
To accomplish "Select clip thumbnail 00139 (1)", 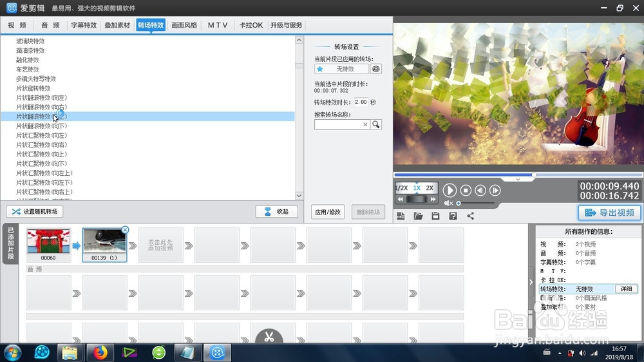I will click(104, 245).
